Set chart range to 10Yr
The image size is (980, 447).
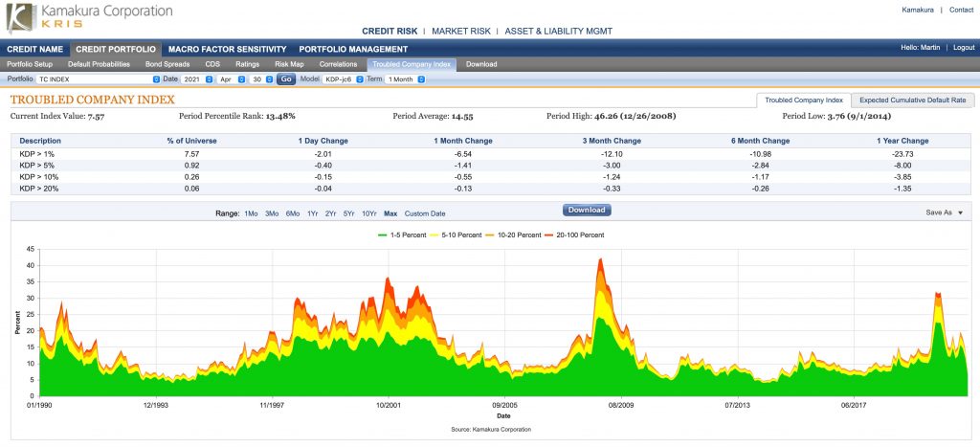pos(369,213)
